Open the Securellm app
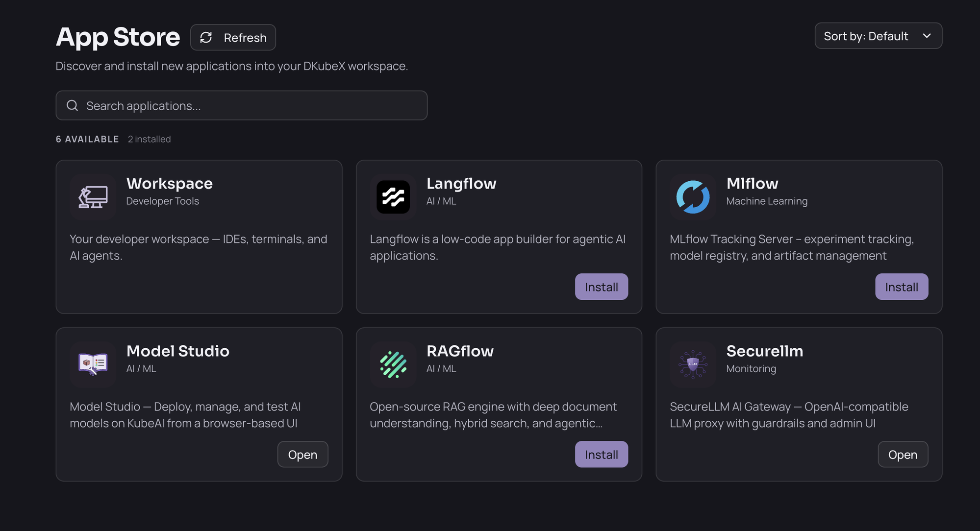The width and height of the screenshot is (980, 531). tap(903, 454)
